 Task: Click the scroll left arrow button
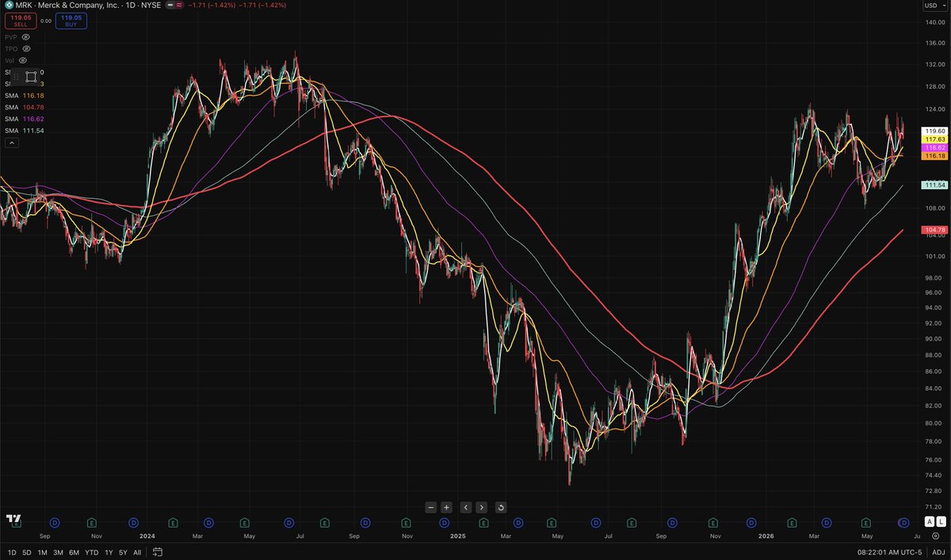tap(466, 507)
